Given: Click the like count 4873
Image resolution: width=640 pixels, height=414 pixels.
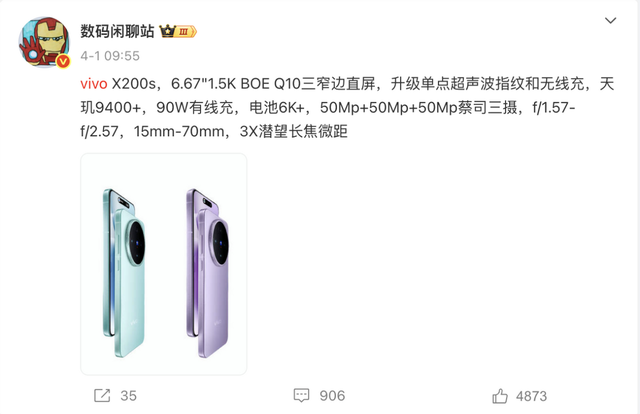Looking at the screenshot, I should point(531,396).
